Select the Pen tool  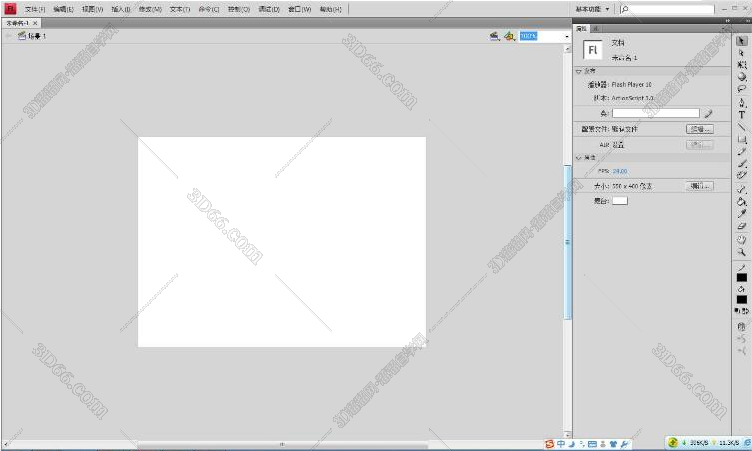tap(741, 103)
